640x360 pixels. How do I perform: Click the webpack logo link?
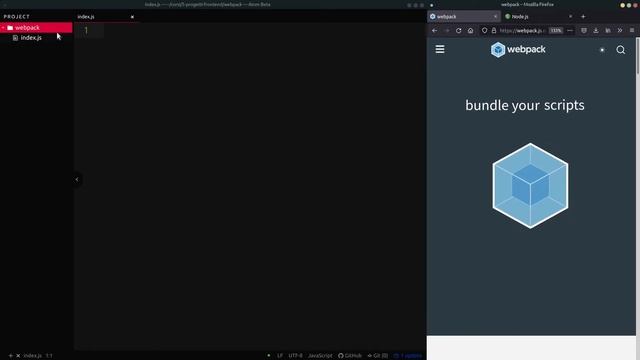pyautogui.click(x=518, y=49)
